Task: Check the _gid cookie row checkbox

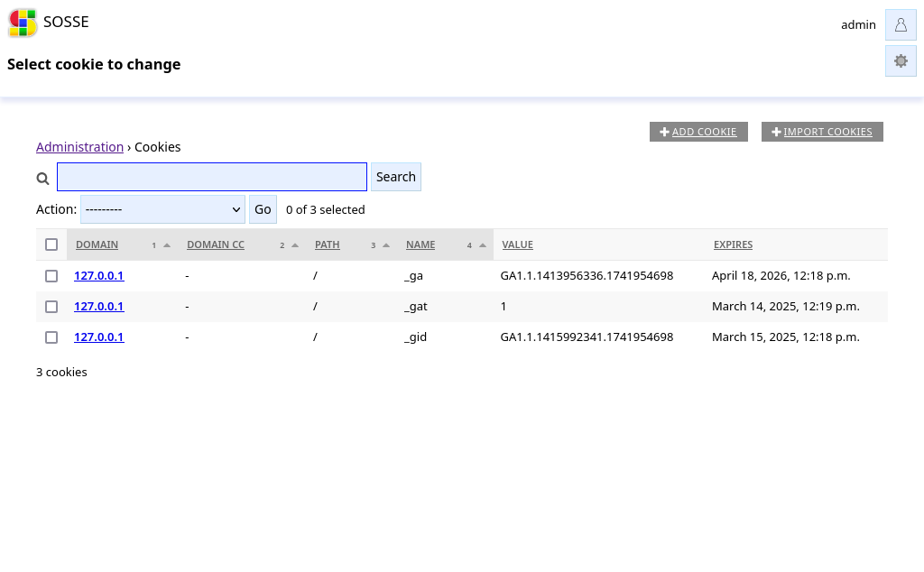Action: [51, 337]
